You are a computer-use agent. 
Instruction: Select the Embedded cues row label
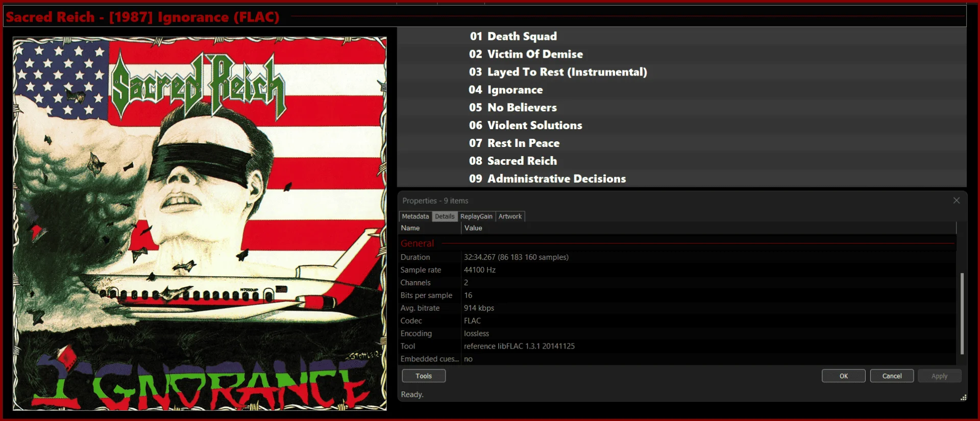[430, 359]
